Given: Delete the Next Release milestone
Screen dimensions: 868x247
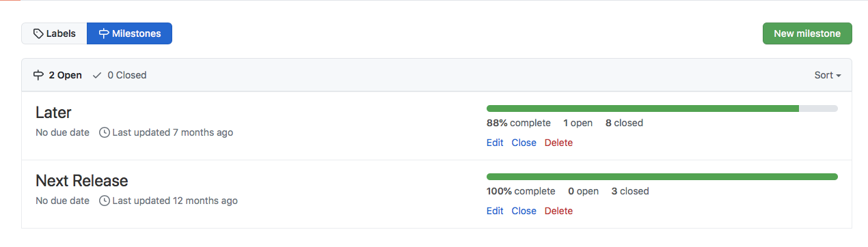Looking at the screenshot, I should [558, 211].
